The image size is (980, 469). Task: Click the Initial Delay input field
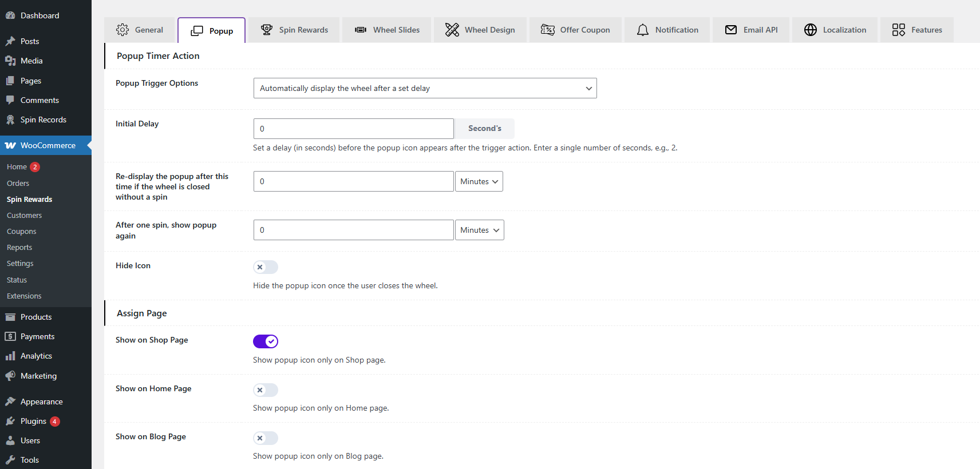point(353,129)
